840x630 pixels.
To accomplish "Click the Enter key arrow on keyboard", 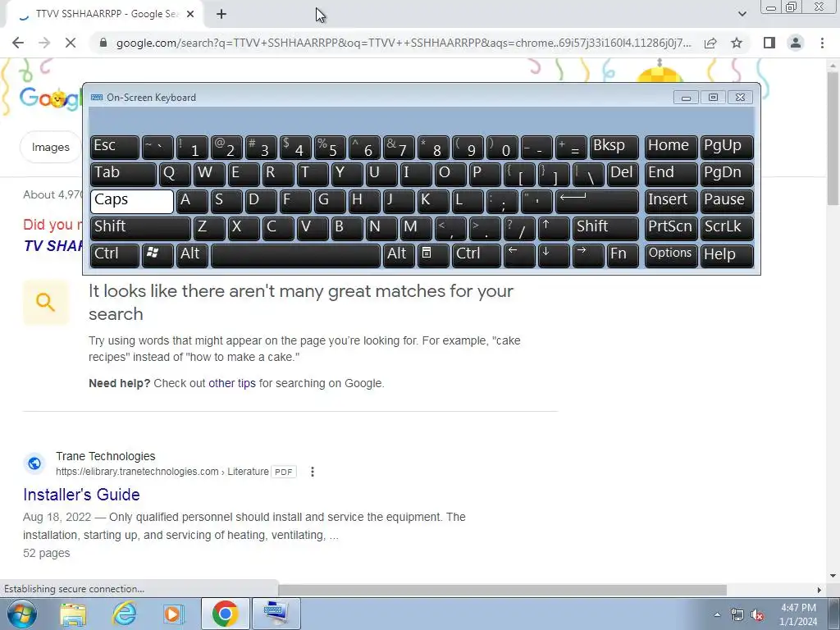I will pos(597,201).
